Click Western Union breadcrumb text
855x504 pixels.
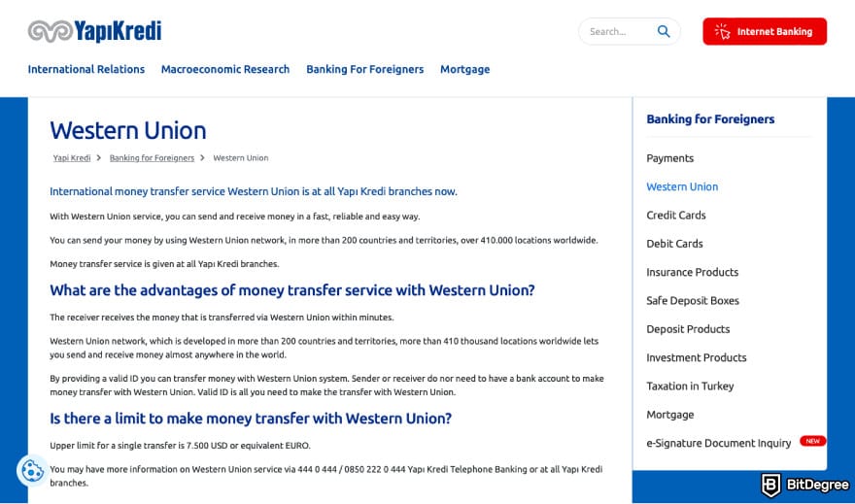click(x=241, y=158)
